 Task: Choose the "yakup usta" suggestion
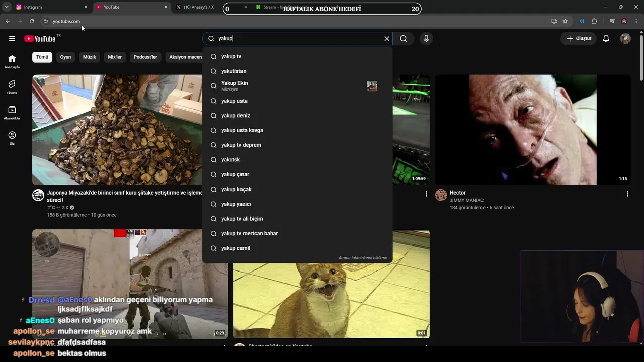pyautogui.click(x=297, y=101)
